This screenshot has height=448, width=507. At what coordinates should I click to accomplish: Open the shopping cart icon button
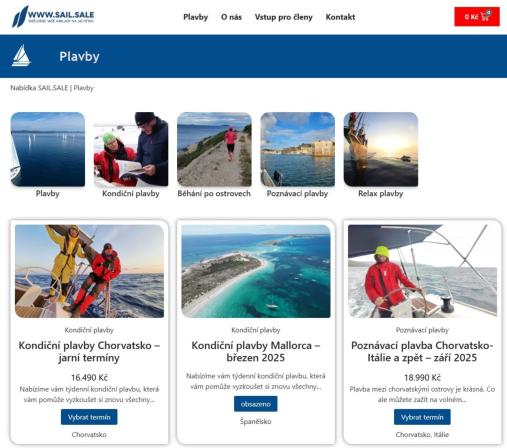click(x=477, y=17)
